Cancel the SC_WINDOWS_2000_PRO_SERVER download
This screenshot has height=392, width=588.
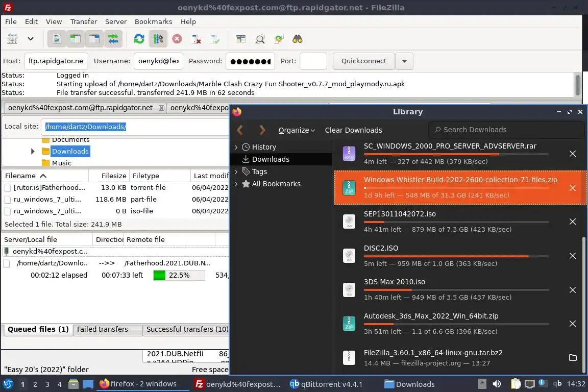coord(573,154)
